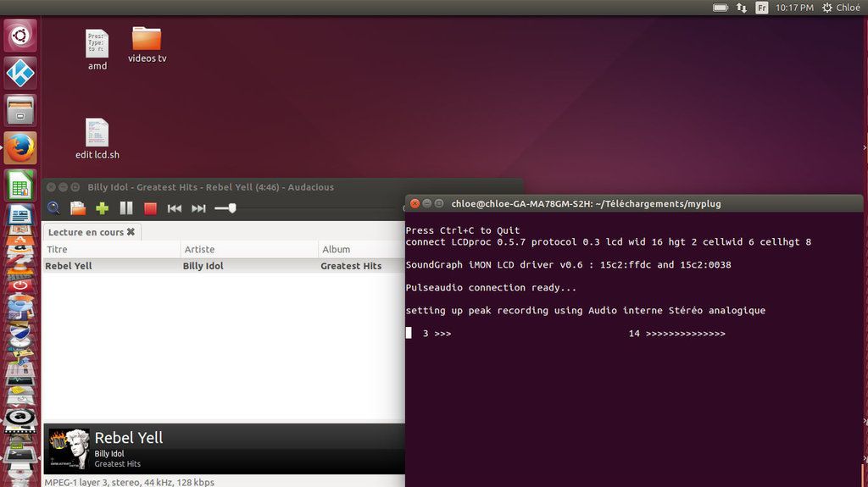This screenshot has width=868, height=487.
Task: Click Greatest Hits in the Album column
Action: [351, 266]
